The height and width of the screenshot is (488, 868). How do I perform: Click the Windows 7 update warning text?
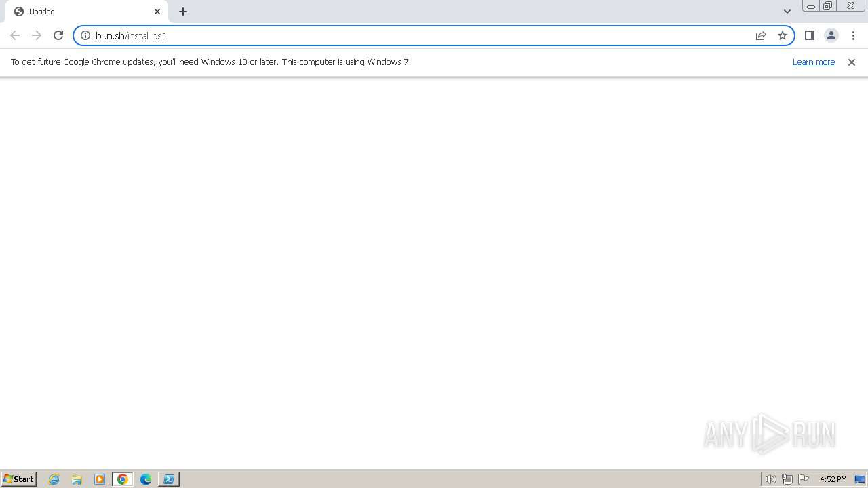tap(211, 62)
